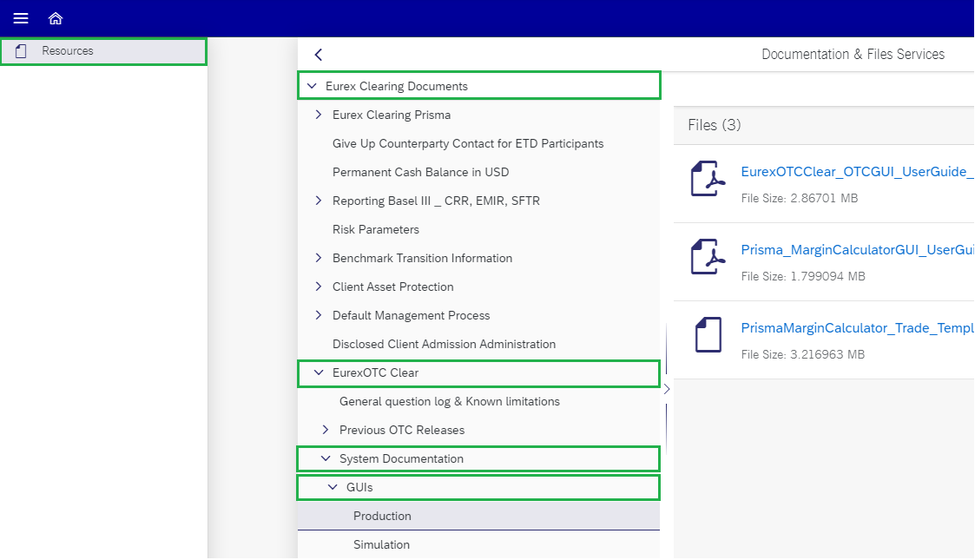Open Prisma_MarginCalculatorGUI_UserGuide file link
975x560 pixels.
(858, 250)
